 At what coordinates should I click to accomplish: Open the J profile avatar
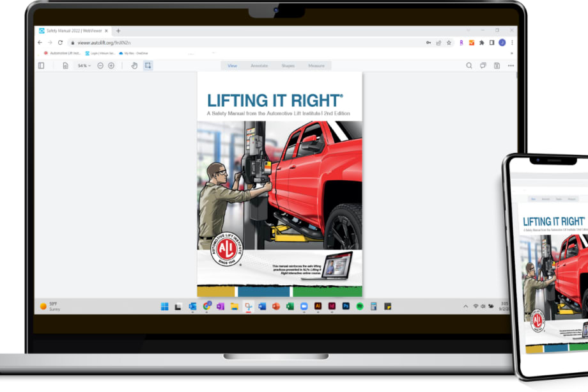pos(502,43)
